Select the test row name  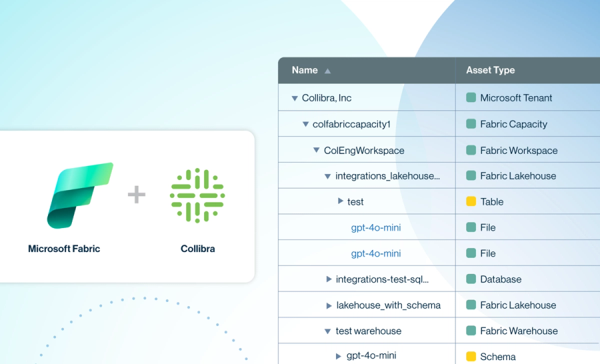tap(355, 202)
